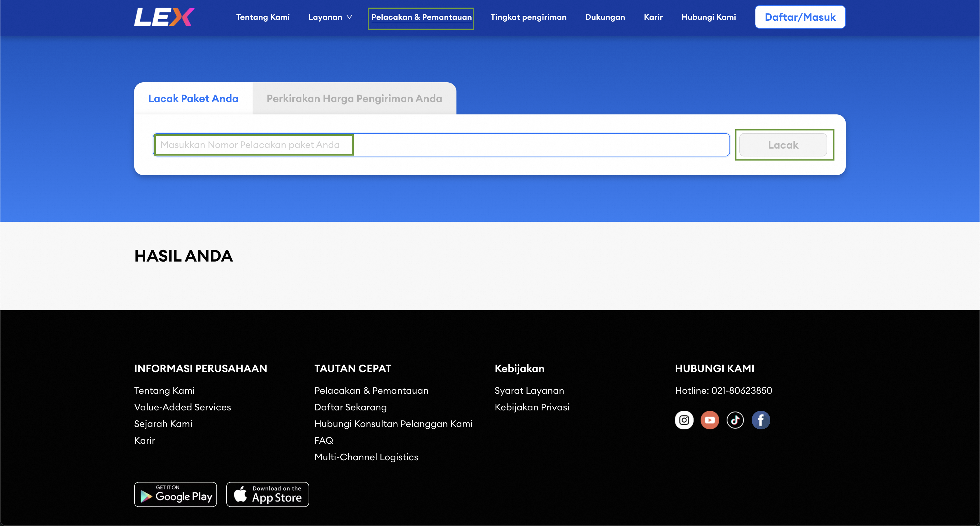Open Tingkat pengiriman menu item
The height and width of the screenshot is (526, 980).
click(528, 17)
